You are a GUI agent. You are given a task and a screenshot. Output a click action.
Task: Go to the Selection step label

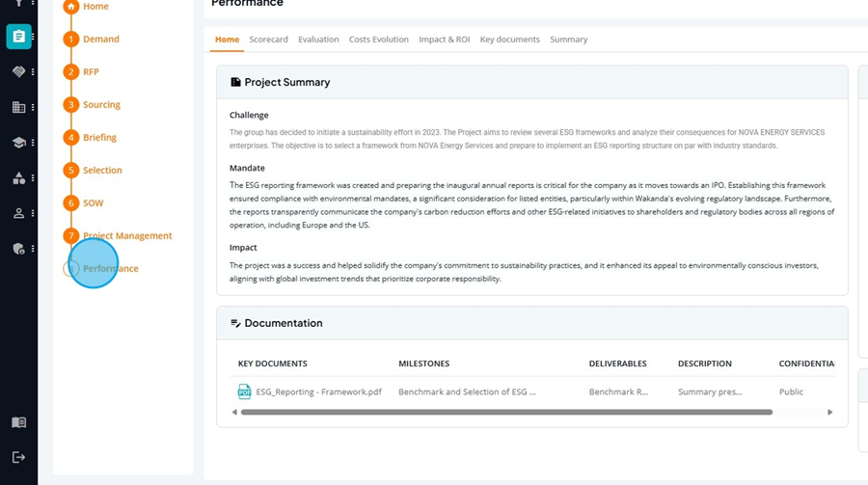click(102, 170)
